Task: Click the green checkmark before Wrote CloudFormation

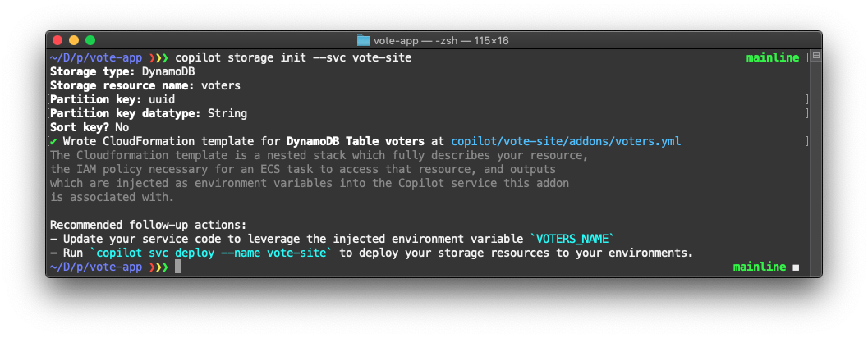Action: 53,142
